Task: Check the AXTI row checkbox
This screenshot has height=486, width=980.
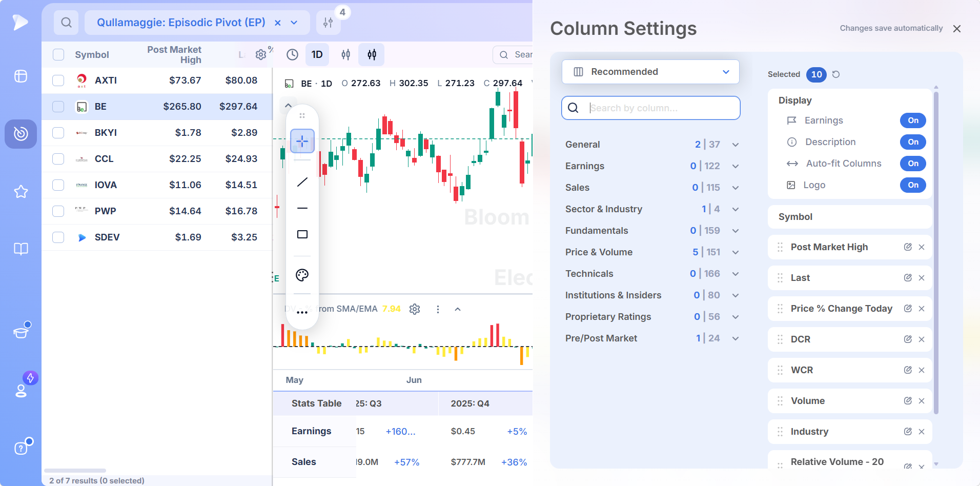Action: [58, 80]
